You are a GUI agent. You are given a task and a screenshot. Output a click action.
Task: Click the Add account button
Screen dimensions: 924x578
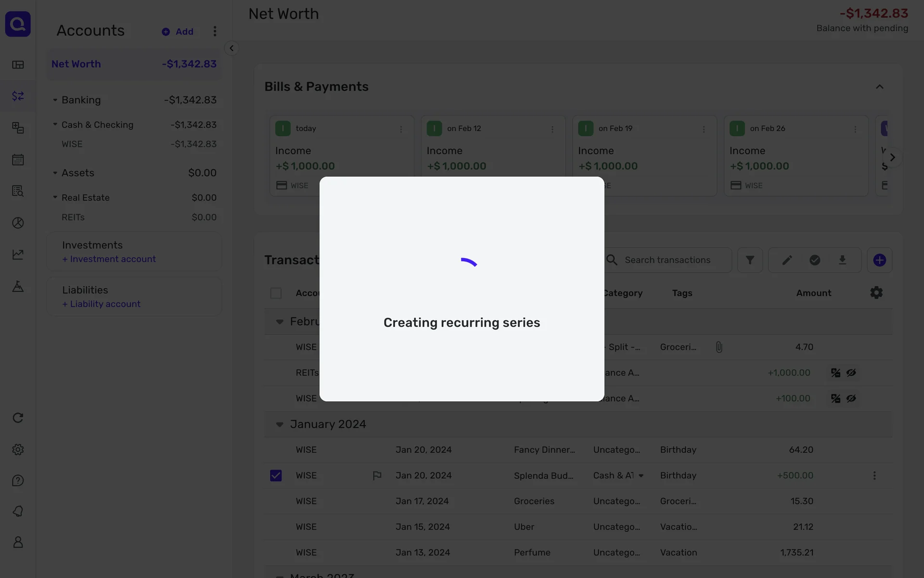(x=178, y=32)
